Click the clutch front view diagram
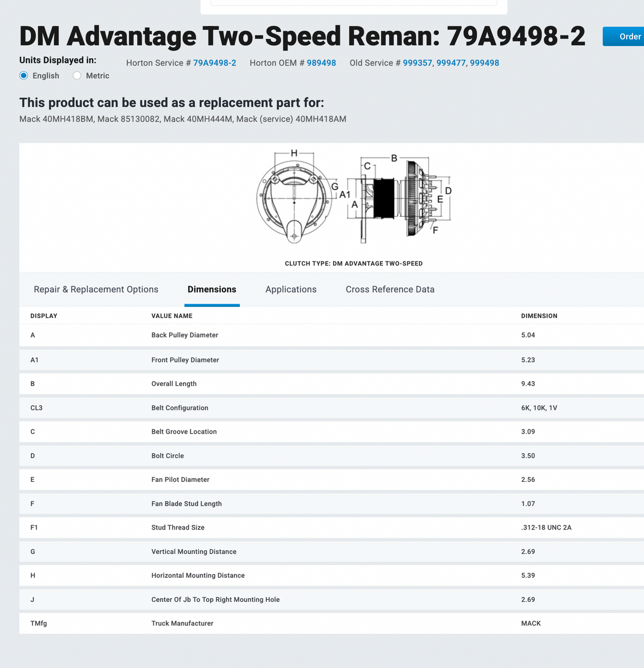The image size is (644, 668). point(294,198)
